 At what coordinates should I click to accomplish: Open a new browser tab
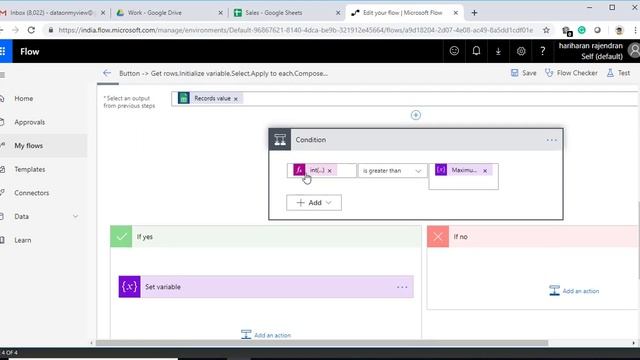474,13
